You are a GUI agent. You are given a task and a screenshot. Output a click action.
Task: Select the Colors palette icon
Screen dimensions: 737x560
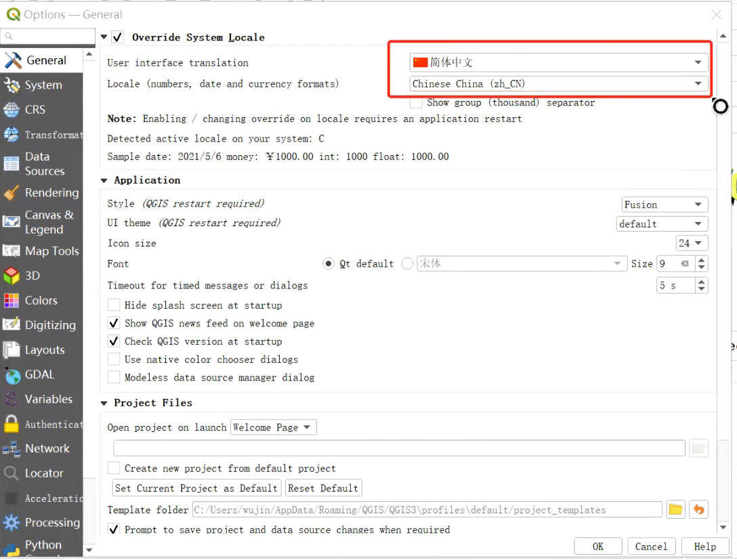(12, 301)
